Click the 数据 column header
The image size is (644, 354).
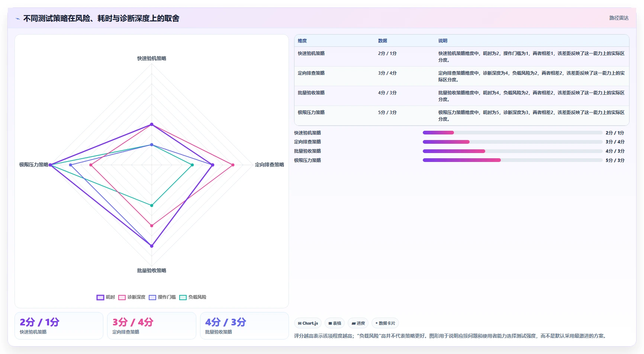[x=383, y=41]
